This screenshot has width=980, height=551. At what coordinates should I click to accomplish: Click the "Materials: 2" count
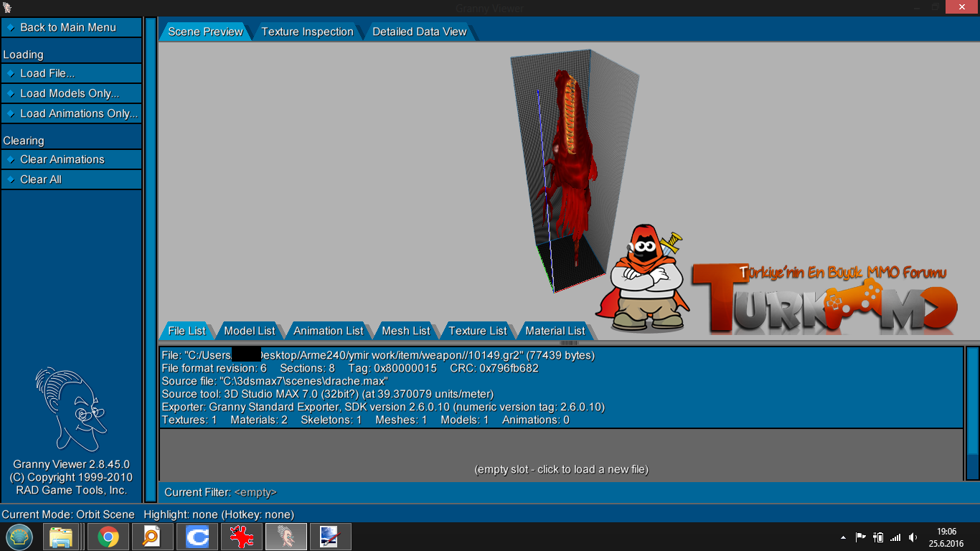(258, 420)
